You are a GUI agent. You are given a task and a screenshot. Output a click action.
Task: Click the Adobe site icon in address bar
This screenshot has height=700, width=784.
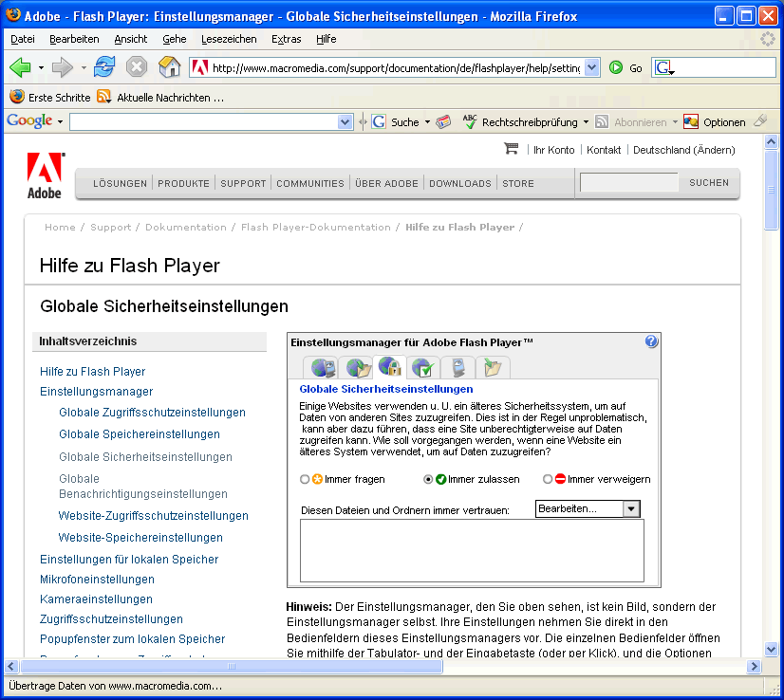coord(200,67)
